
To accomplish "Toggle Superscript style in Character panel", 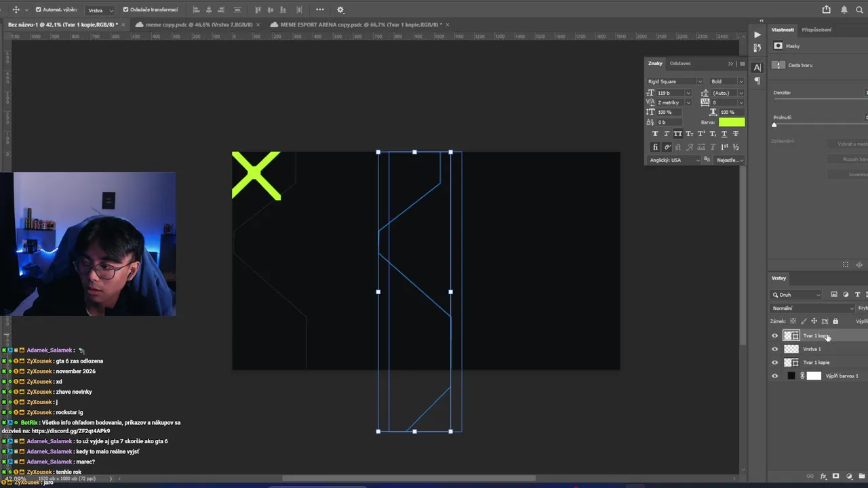I will (701, 134).
